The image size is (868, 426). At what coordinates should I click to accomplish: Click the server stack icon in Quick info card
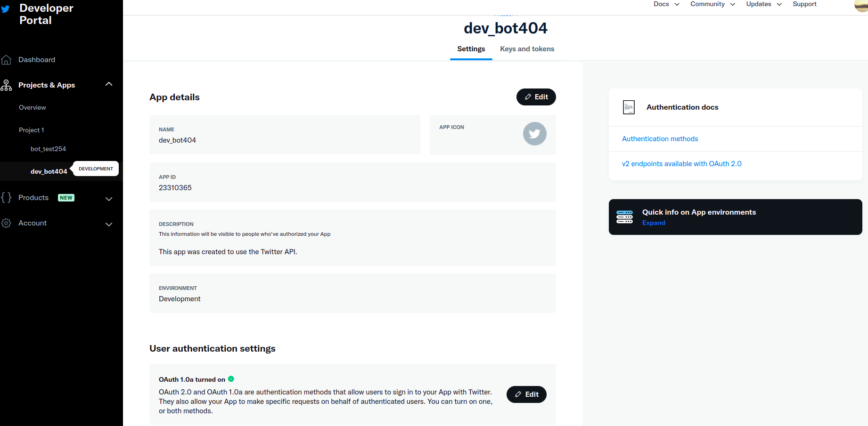point(625,217)
